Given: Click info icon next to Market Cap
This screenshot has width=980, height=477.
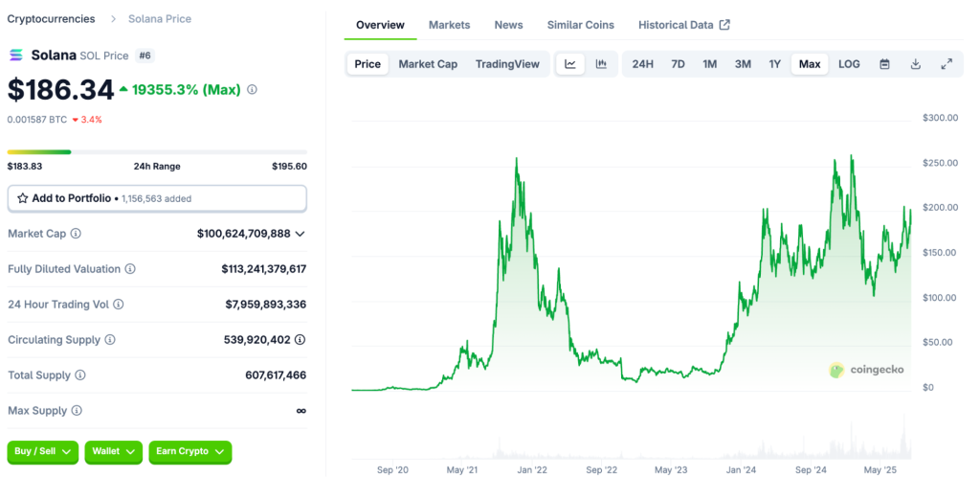Looking at the screenshot, I should pos(76,234).
